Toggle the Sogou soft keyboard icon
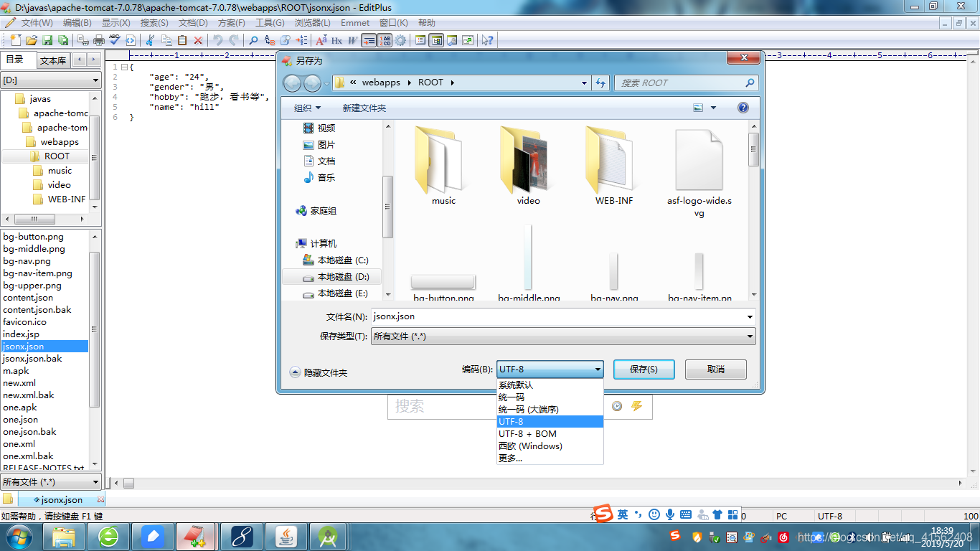This screenshot has height=551, width=980. 686,514
